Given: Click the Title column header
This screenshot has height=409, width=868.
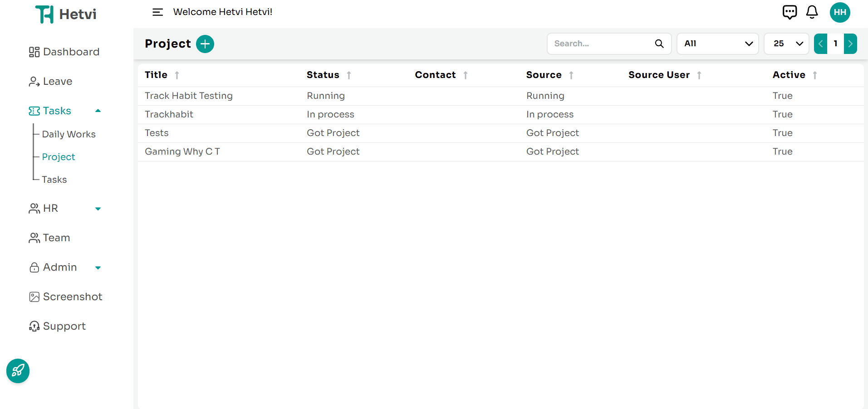Looking at the screenshot, I should click(x=156, y=75).
